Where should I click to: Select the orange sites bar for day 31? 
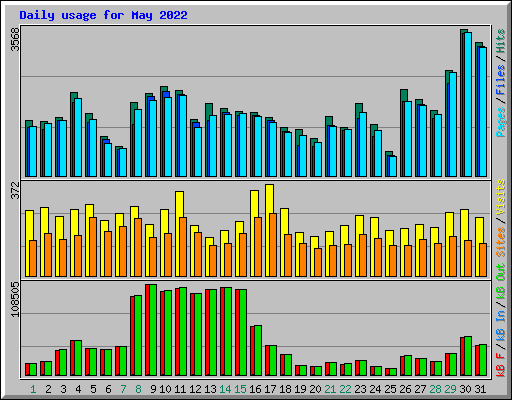[483, 260]
